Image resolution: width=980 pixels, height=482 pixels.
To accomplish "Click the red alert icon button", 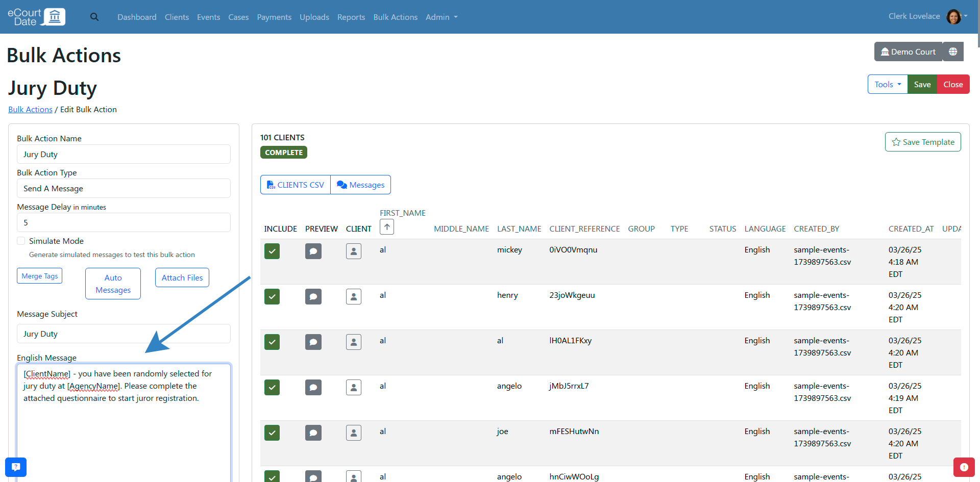I will 964,467.
